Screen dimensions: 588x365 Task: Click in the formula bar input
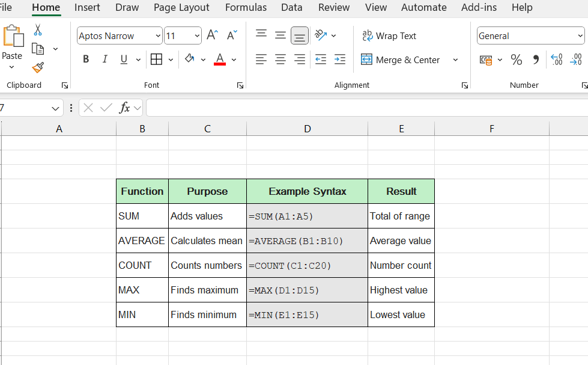click(x=367, y=108)
